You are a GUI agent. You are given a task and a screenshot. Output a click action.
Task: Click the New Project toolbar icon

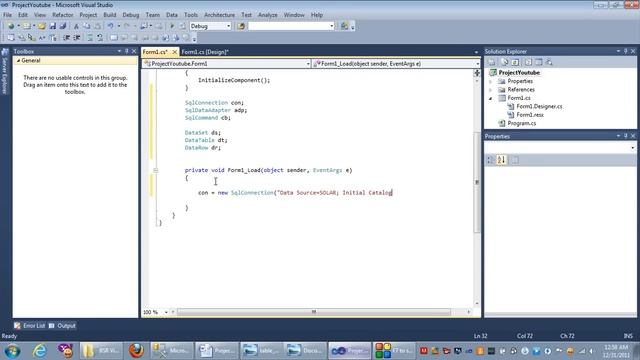[11, 26]
